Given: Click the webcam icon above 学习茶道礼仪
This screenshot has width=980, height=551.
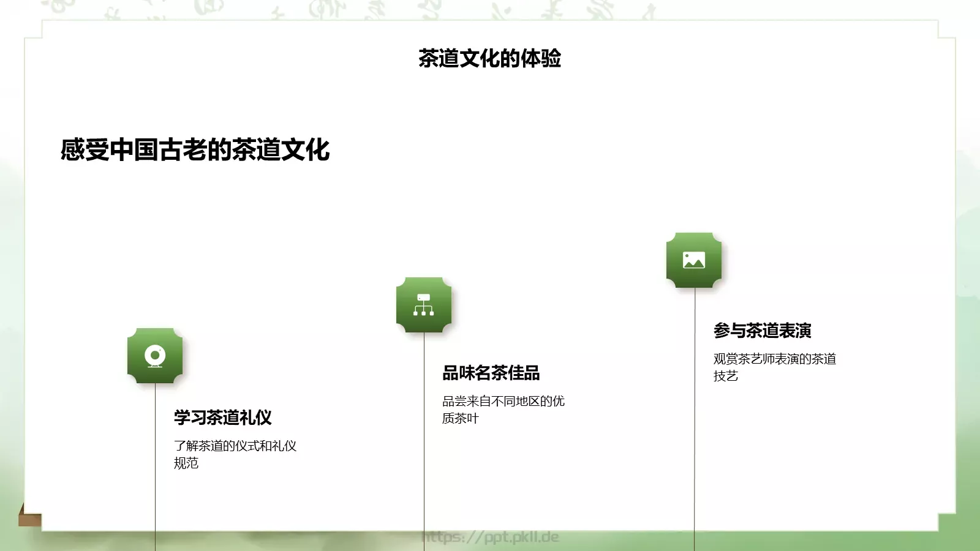Looking at the screenshot, I should point(155,356).
